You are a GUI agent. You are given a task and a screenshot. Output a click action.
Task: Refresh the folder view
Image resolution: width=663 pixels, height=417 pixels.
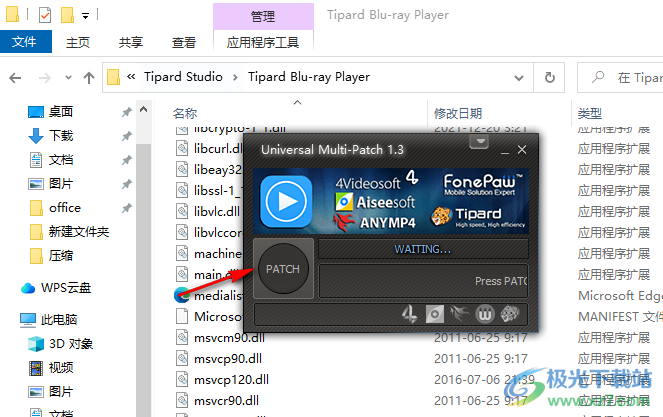click(x=549, y=78)
